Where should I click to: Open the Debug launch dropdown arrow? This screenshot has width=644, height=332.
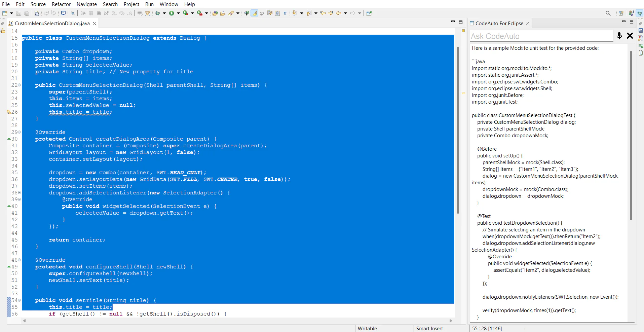[x=164, y=13]
